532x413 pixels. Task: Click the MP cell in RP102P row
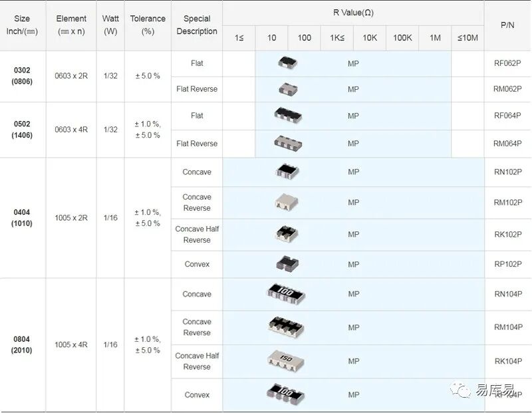353,265
